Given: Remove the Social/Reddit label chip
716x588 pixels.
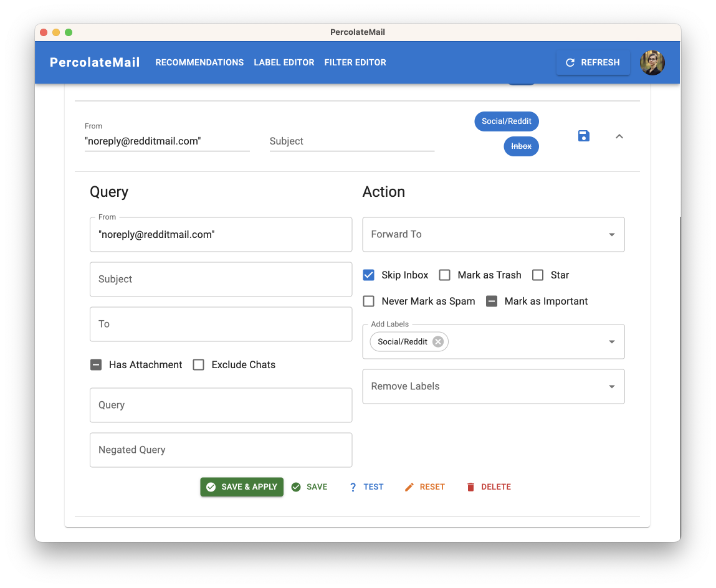Looking at the screenshot, I should [x=438, y=341].
